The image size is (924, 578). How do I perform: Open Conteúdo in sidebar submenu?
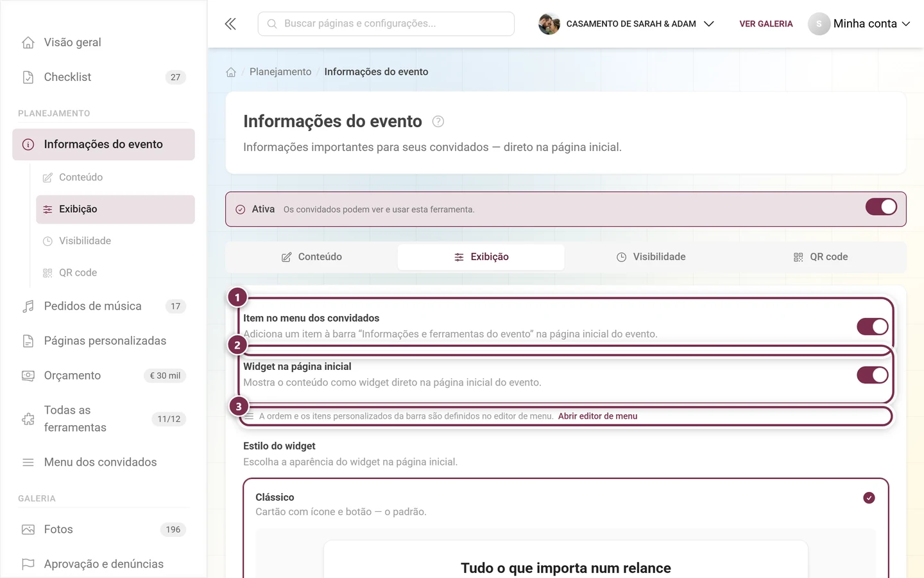116,177
